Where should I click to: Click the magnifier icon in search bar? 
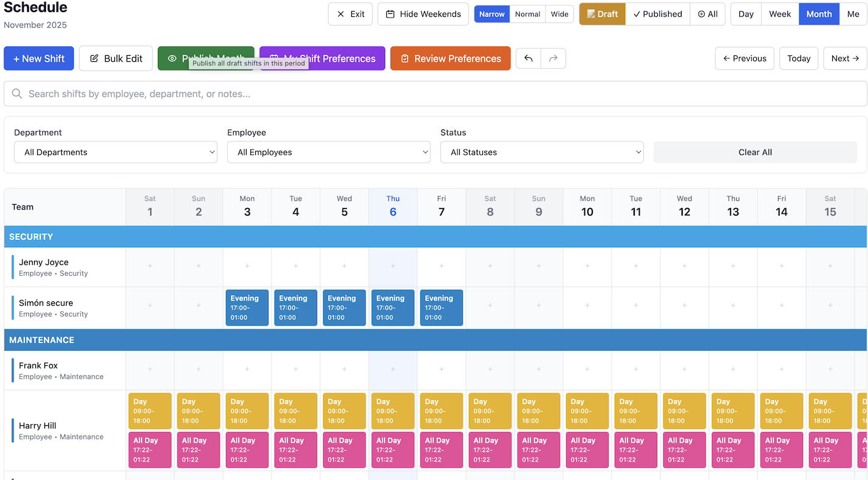pos(17,94)
